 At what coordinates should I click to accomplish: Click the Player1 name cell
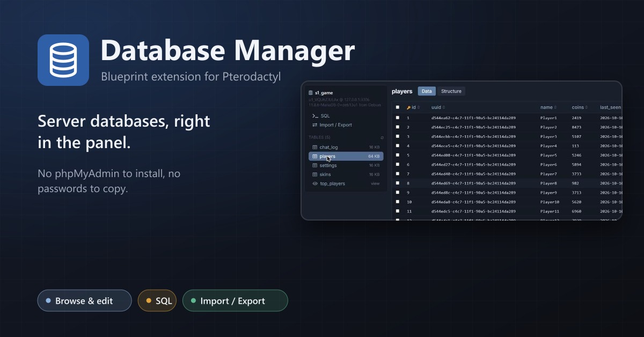click(x=548, y=118)
